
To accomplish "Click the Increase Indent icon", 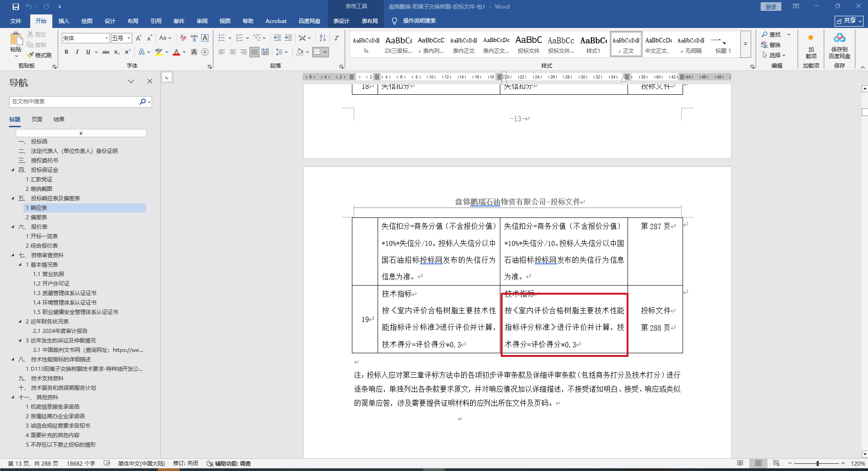I will pos(288,38).
